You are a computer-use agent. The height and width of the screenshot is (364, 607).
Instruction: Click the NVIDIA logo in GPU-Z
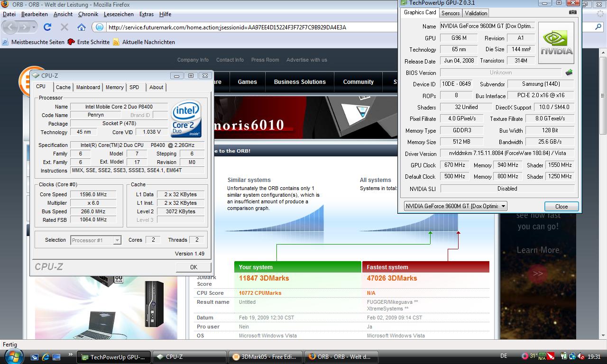(557, 43)
